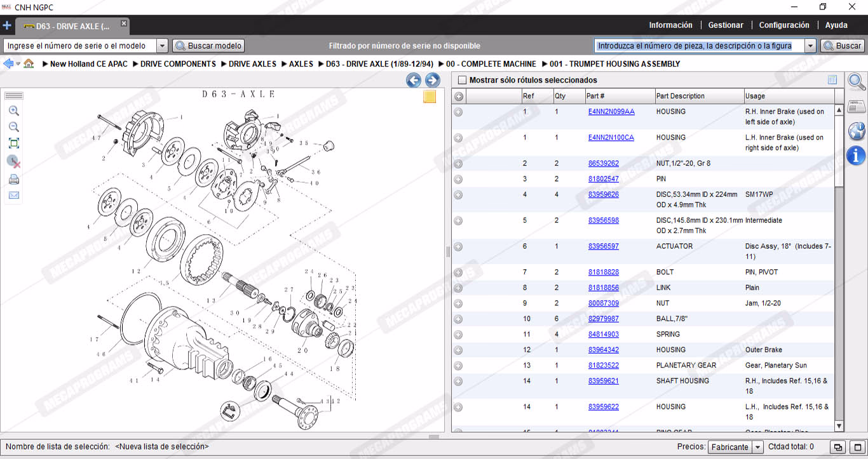Screen dimensions: 868x459
Task: Print the D63 axle diagram
Action: coord(13,180)
